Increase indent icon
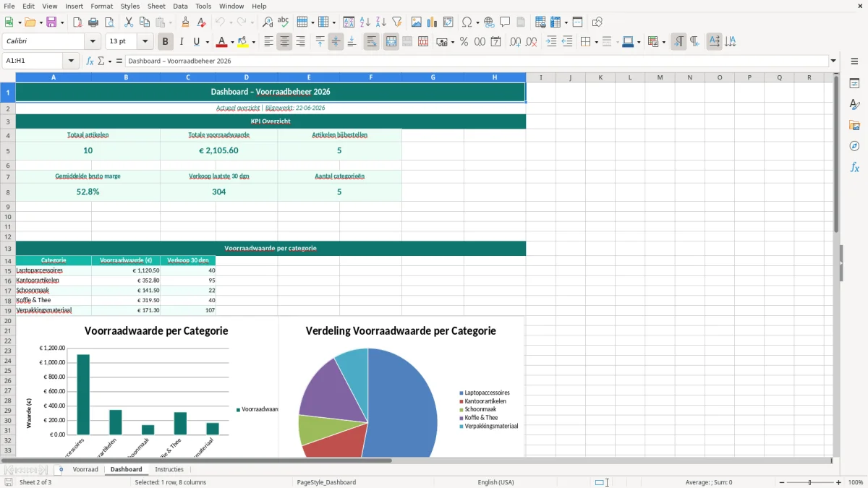 (x=551, y=42)
